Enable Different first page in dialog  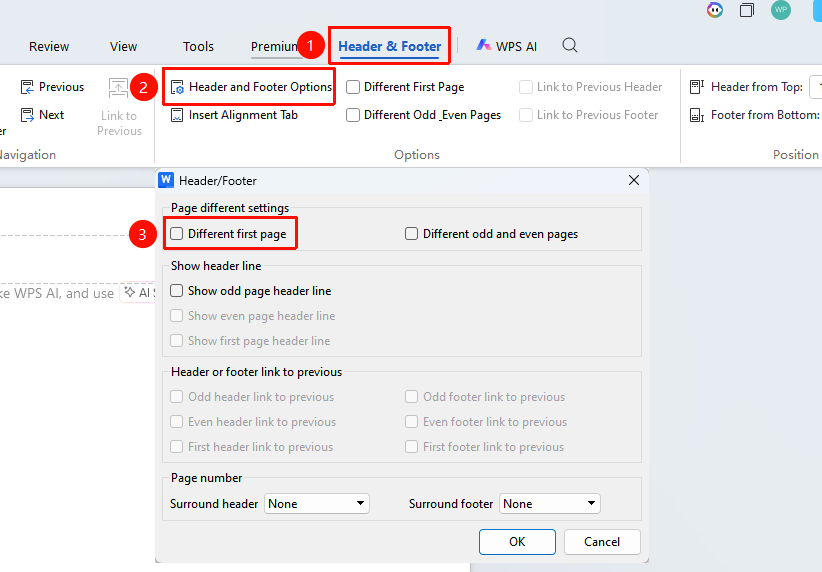[x=177, y=233]
